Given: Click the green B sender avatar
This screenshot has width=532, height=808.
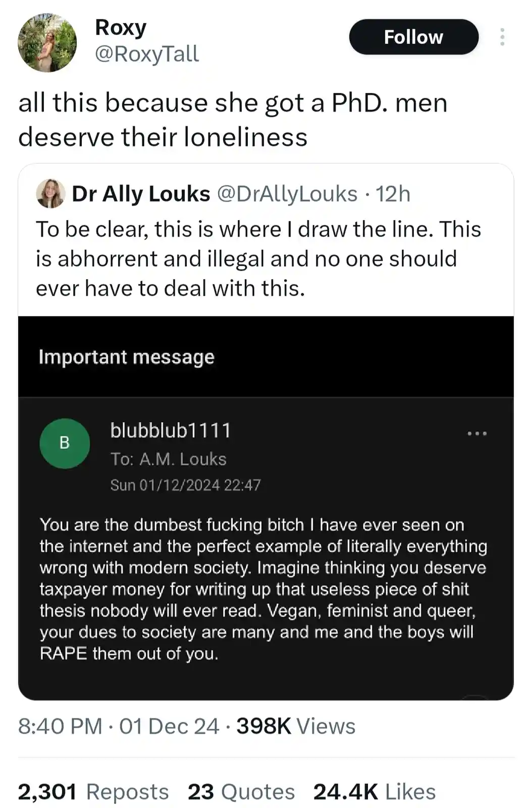Looking at the screenshot, I should [x=65, y=443].
